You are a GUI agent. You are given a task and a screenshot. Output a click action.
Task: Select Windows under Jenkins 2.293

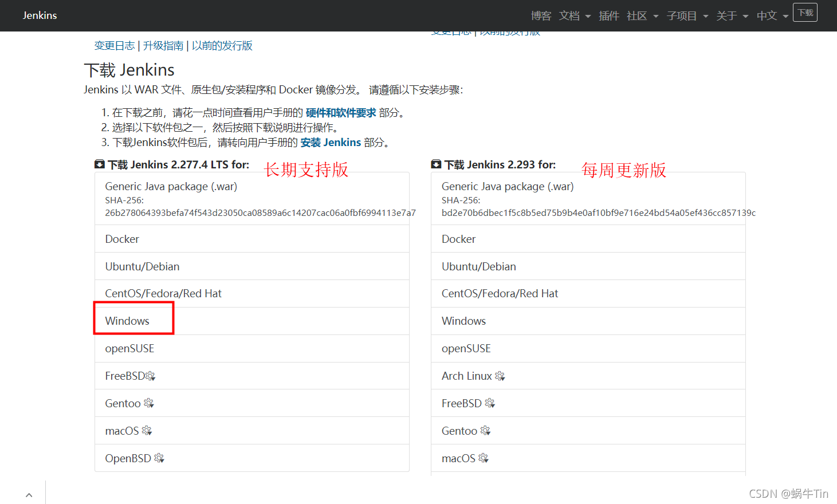point(588,321)
